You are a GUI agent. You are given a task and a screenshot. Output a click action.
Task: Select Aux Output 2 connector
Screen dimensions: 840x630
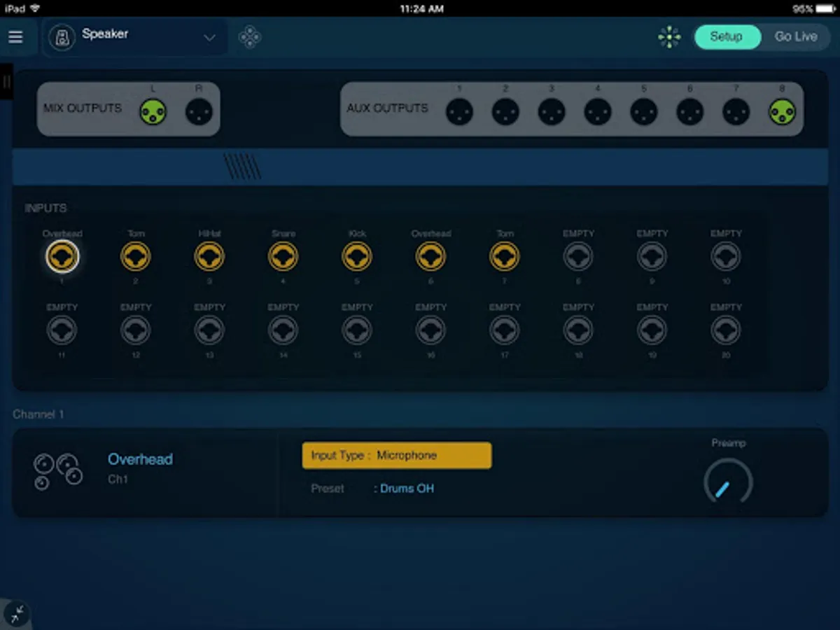(505, 112)
